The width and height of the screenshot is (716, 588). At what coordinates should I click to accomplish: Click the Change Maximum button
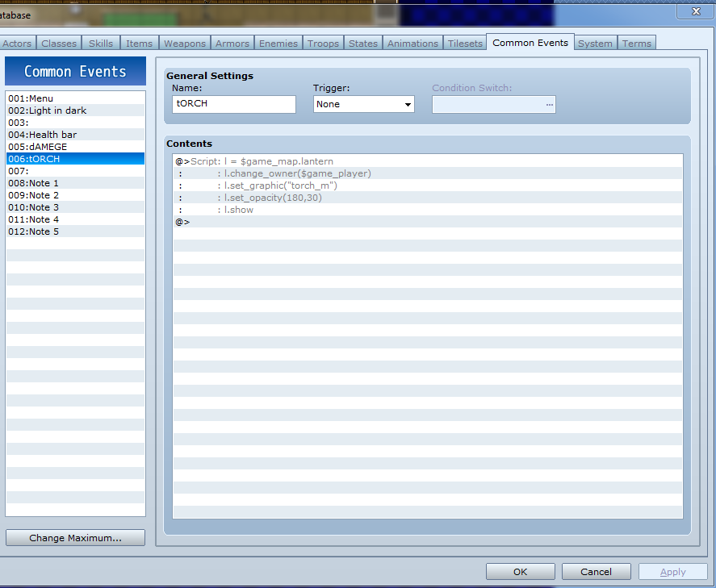click(x=75, y=538)
